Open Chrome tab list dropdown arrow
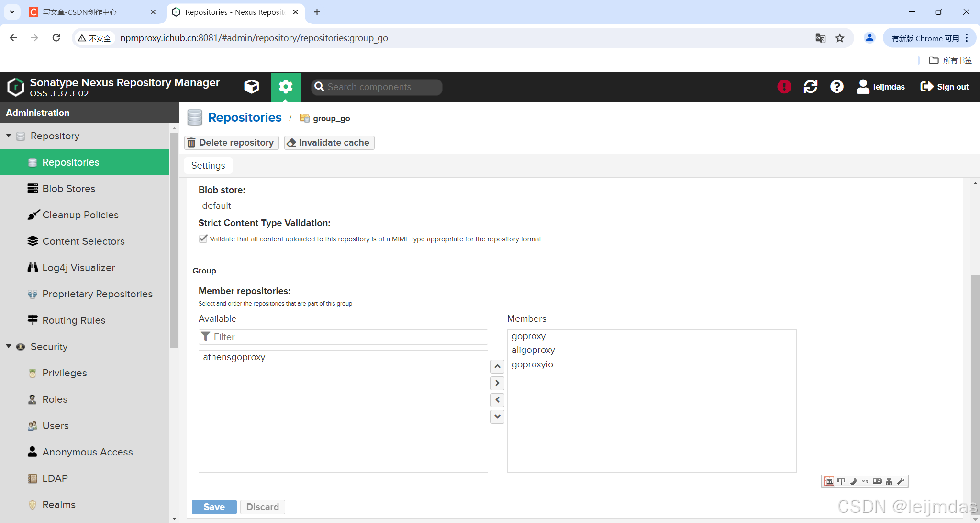 point(12,12)
